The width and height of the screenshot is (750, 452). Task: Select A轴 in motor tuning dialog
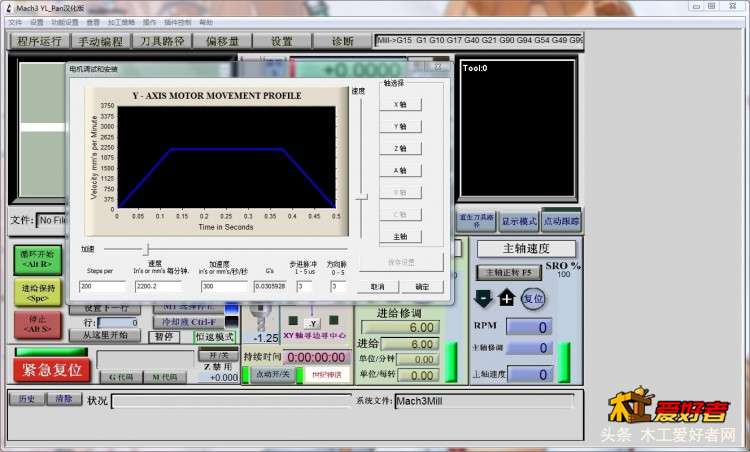[x=400, y=171]
